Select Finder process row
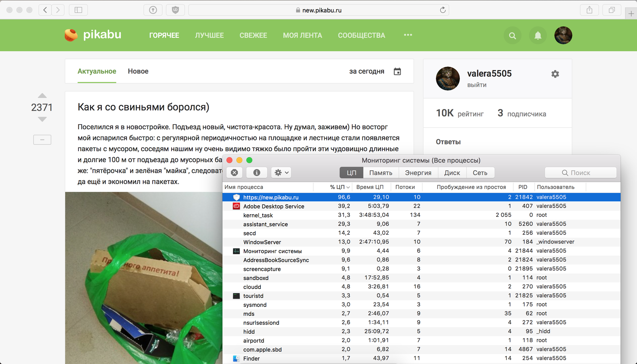The width and height of the screenshot is (637, 364). [x=421, y=358]
